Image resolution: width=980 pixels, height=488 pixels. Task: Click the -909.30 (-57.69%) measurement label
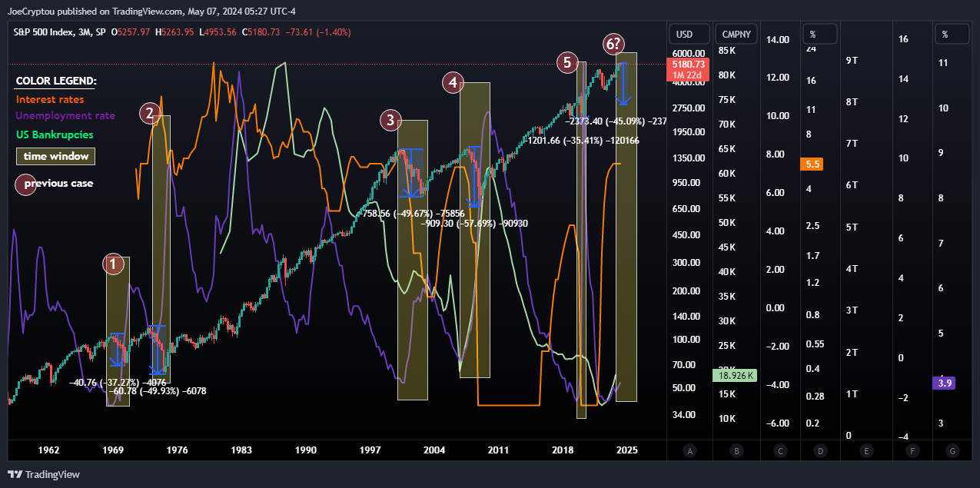[x=474, y=224]
